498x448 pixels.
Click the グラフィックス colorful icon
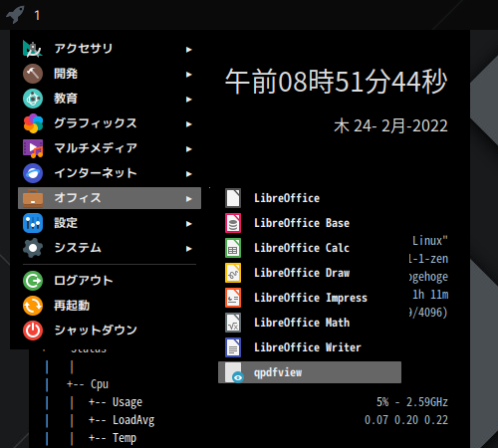pyautogui.click(x=33, y=123)
